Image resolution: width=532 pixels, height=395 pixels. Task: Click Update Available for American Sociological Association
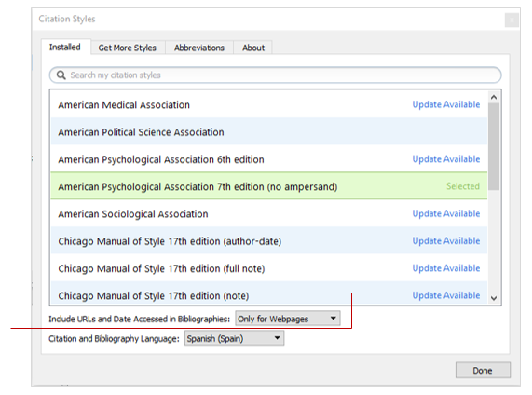(446, 213)
